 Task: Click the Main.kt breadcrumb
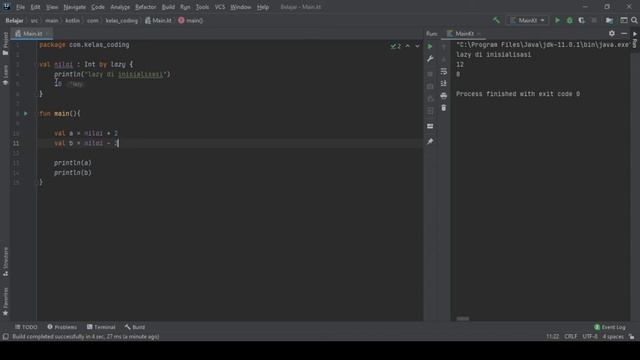pos(159,20)
